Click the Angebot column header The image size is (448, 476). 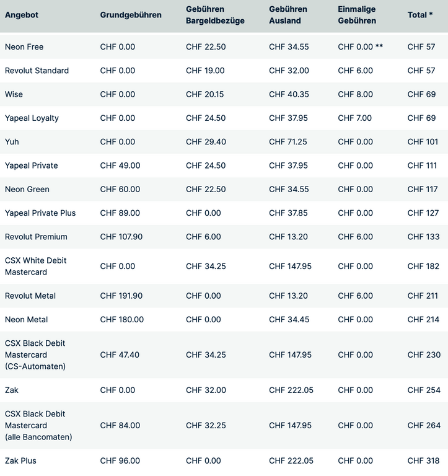click(x=22, y=15)
